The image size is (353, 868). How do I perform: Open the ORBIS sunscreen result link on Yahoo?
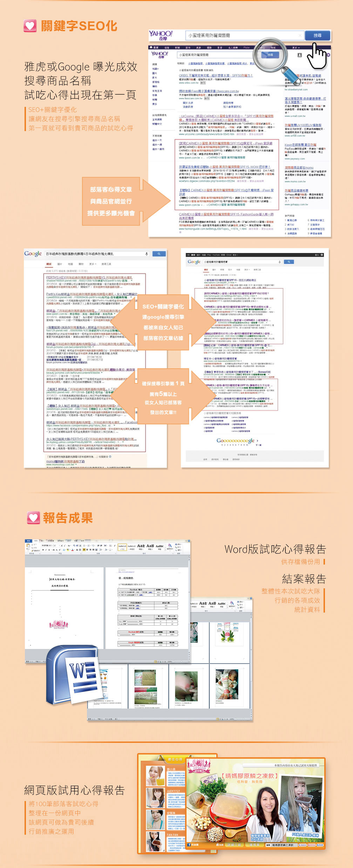[x=216, y=75]
